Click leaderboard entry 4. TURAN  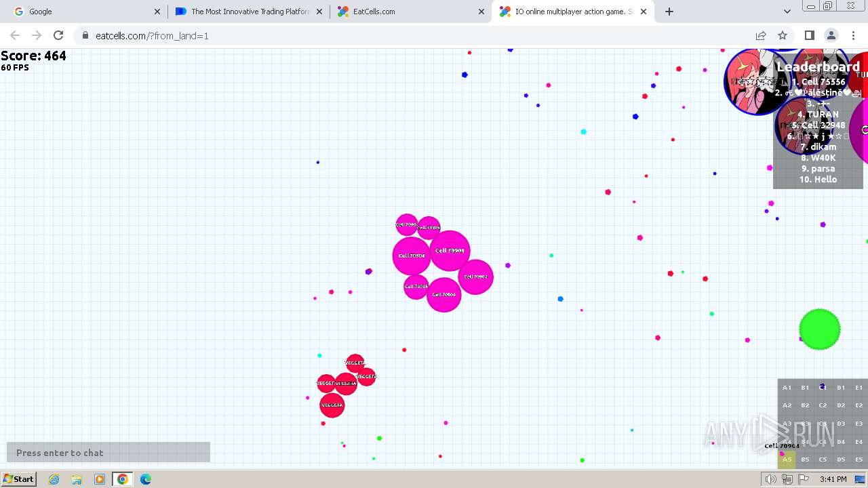(818, 114)
